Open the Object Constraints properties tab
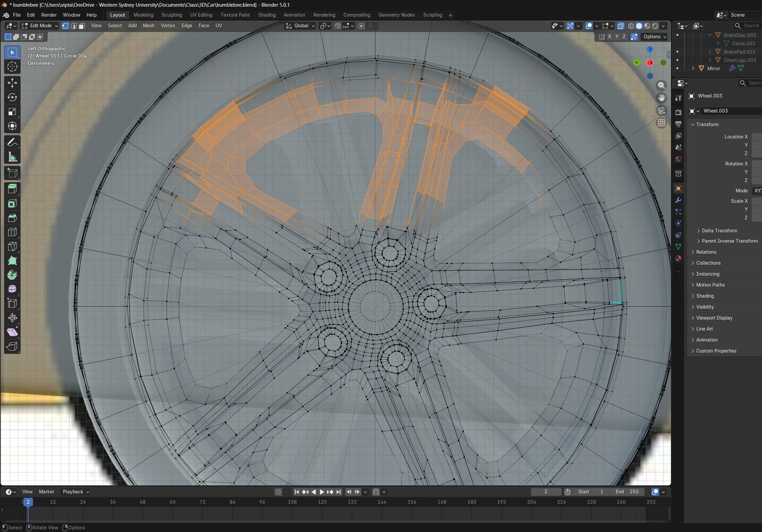762x532 pixels. point(678,235)
